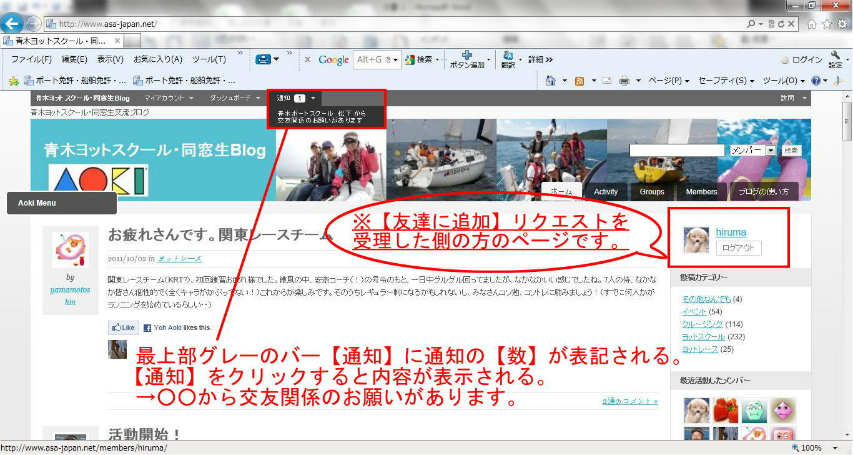Click the RSS feeds icon in command bar
853x455 pixels.
coord(579,81)
